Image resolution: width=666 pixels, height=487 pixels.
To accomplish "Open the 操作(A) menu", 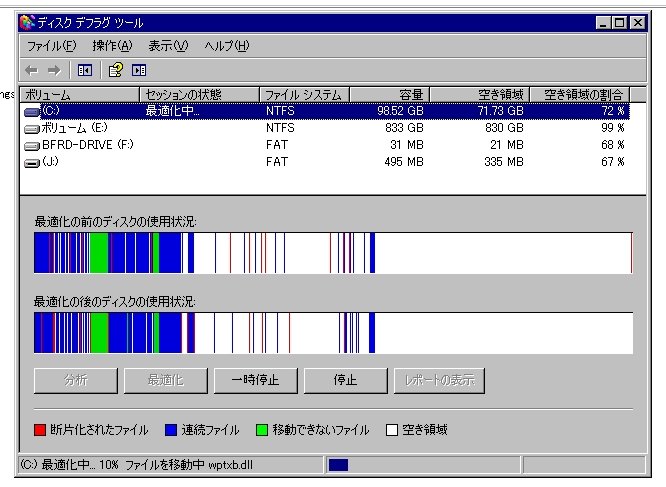I will (x=111, y=46).
